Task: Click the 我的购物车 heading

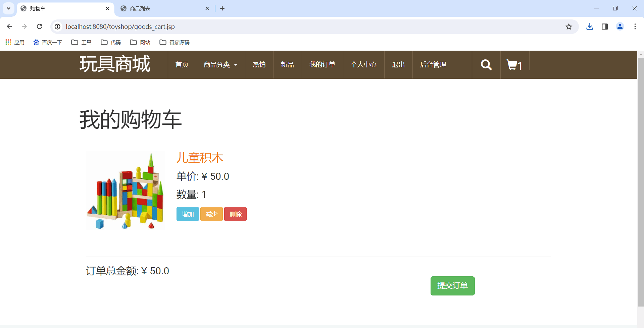Action: coord(131,120)
